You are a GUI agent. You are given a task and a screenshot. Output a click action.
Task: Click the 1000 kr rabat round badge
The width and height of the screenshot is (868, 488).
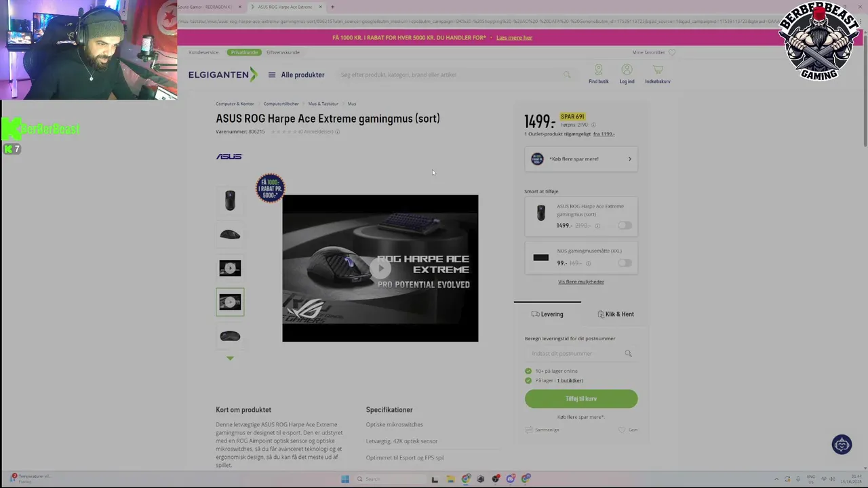(270, 188)
